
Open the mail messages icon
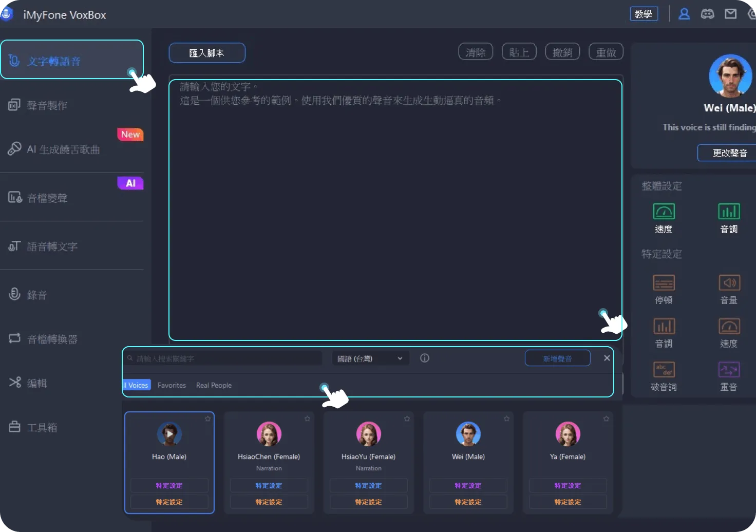[731, 14]
